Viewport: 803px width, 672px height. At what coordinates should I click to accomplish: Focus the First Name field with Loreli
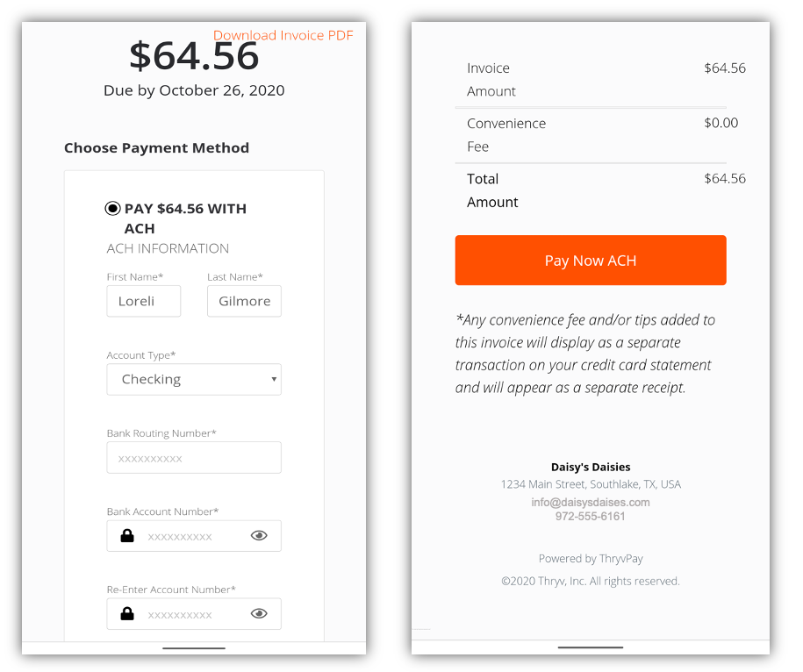pyautogui.click(x=143, y=301)
